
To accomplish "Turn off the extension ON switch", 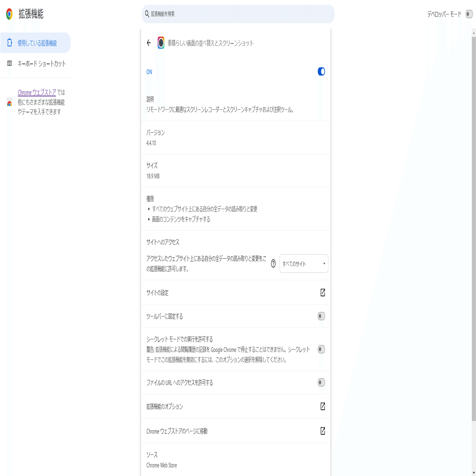I will pos(321,71).
